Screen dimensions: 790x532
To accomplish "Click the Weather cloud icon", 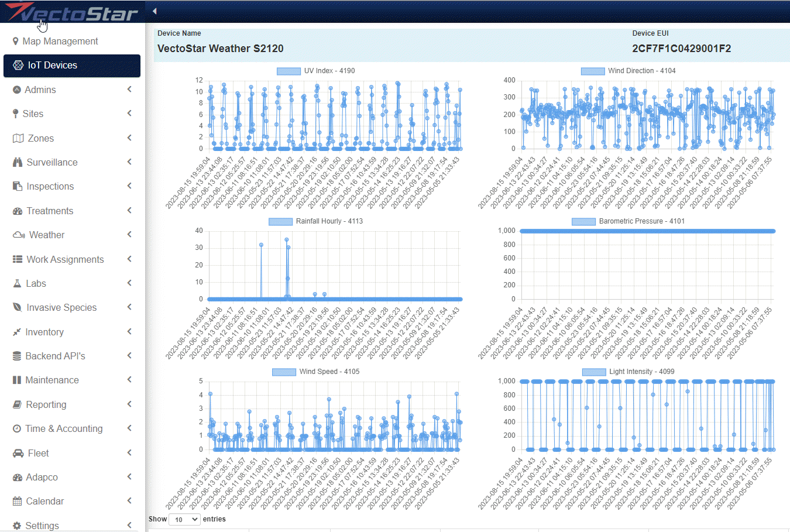I will 19,235.
